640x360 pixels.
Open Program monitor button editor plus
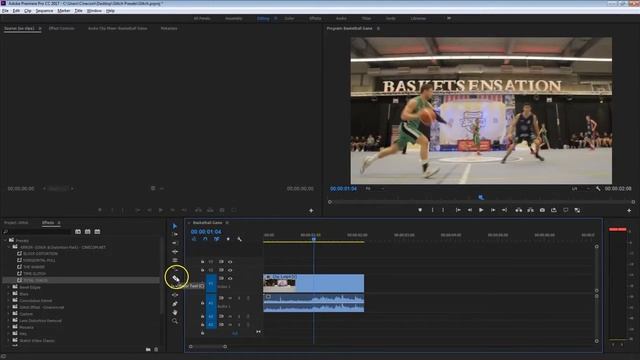coord(629,211)
